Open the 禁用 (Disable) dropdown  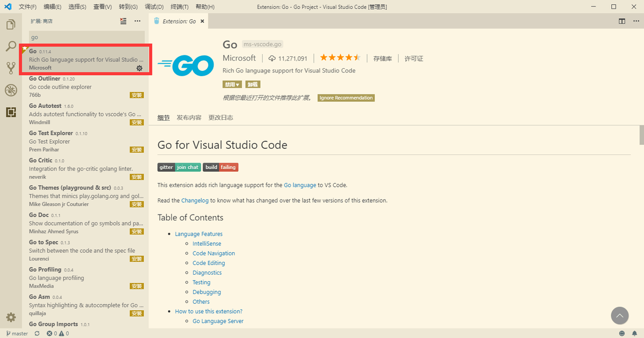pos(232,85)
